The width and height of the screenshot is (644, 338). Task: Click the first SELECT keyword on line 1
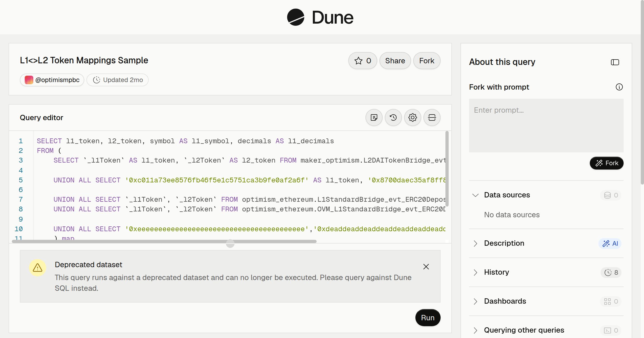click(49, 141)
